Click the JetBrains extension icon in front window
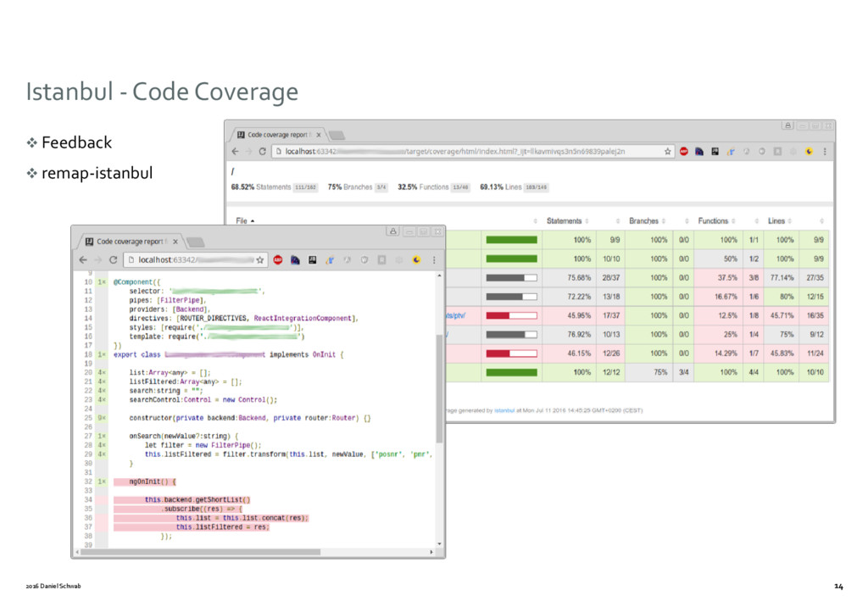868x601 pixels. pos(312,259)
